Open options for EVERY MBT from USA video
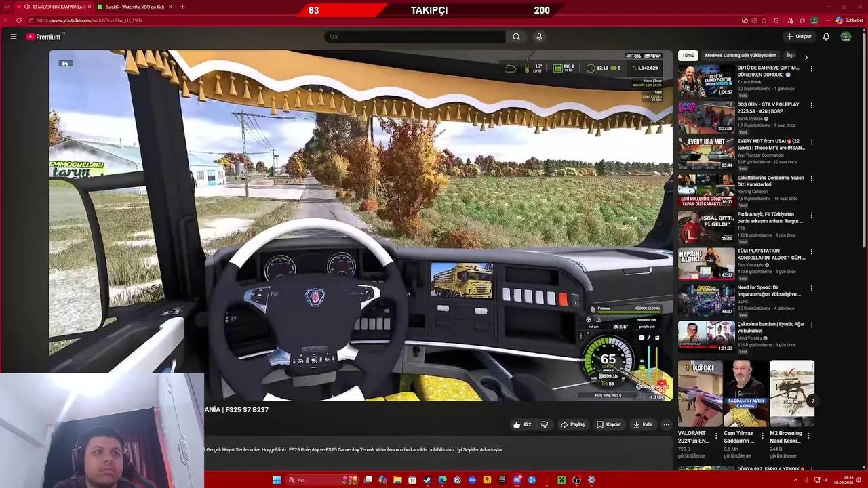 811,142
